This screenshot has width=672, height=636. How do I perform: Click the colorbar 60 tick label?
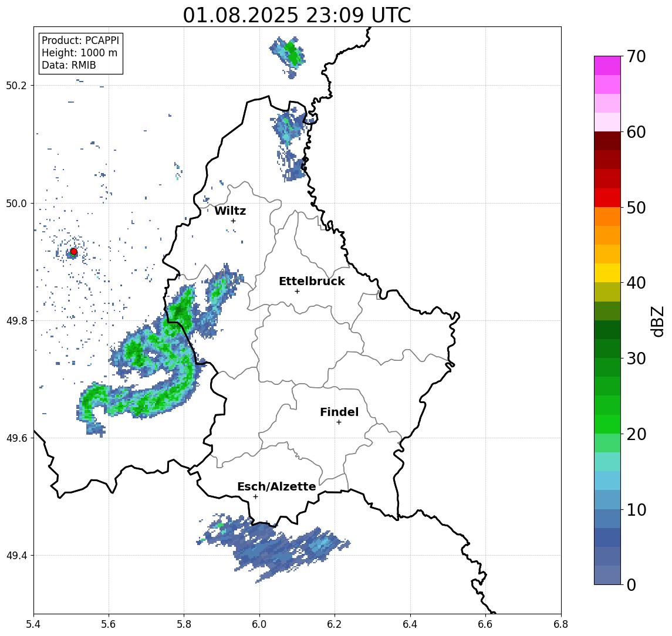point(636,132)
